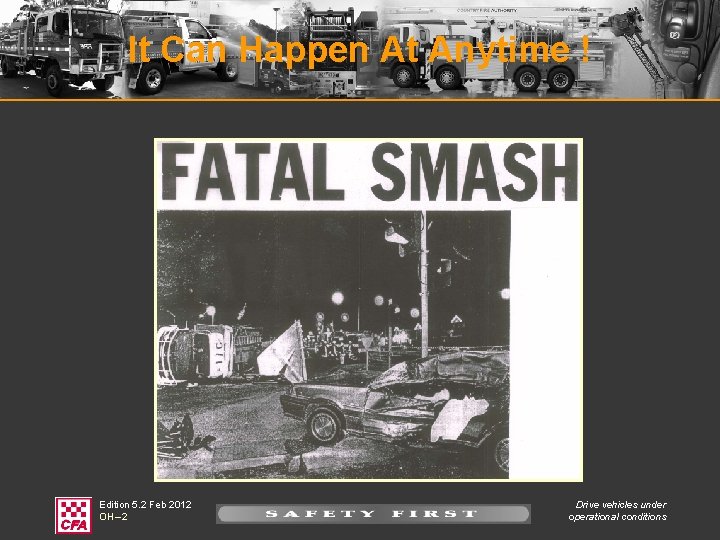Select the 'FATAL SMASH' newspaper headline
Image resolution: width=720 pixels, height=540 pixels.
click(x=370, y=173)
